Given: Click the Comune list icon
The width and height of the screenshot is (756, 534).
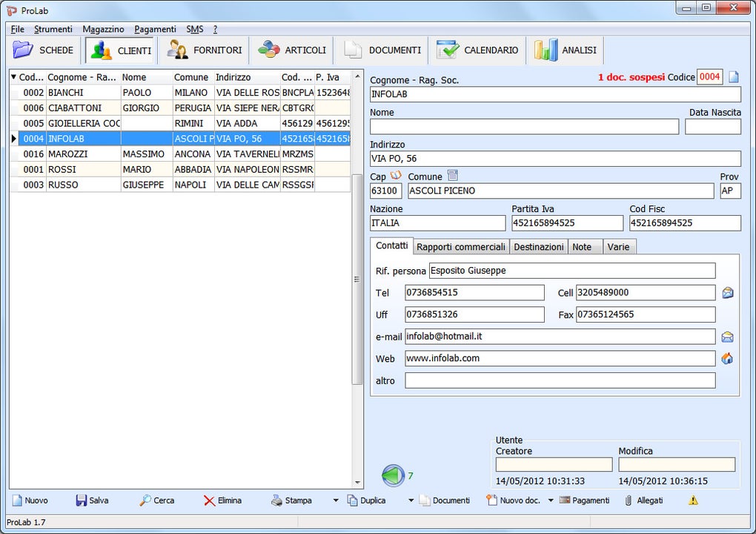Looking at the screenshot, I should 452,176.
